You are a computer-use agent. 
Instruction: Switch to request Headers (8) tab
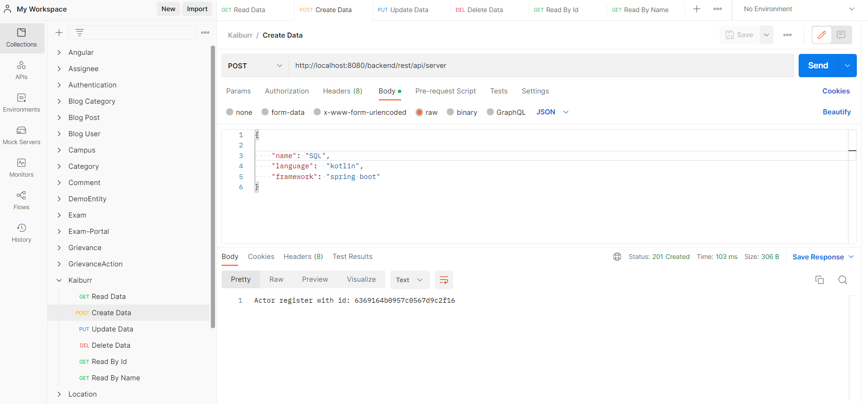(x=343, y=91)
